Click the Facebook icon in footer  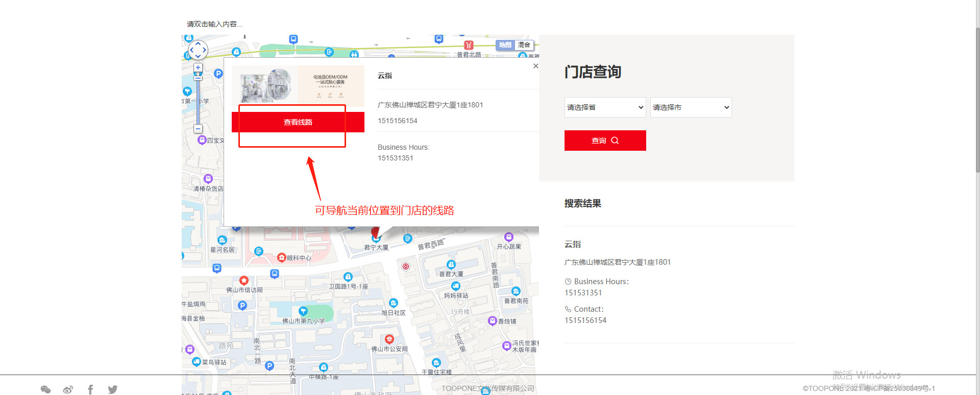click(90, 389)
